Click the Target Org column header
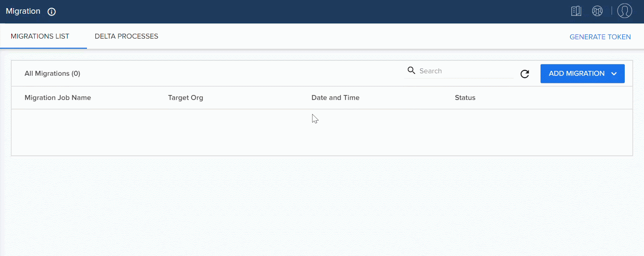644x256 pixels. (186, 97)
